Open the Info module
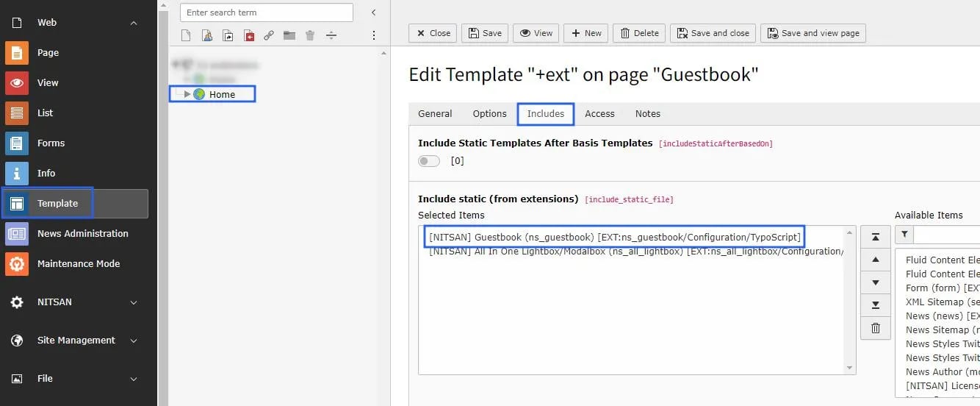Image resolution: width=980 pixels, height=406 pixels. pyautogui.click(x=46, y=174)
